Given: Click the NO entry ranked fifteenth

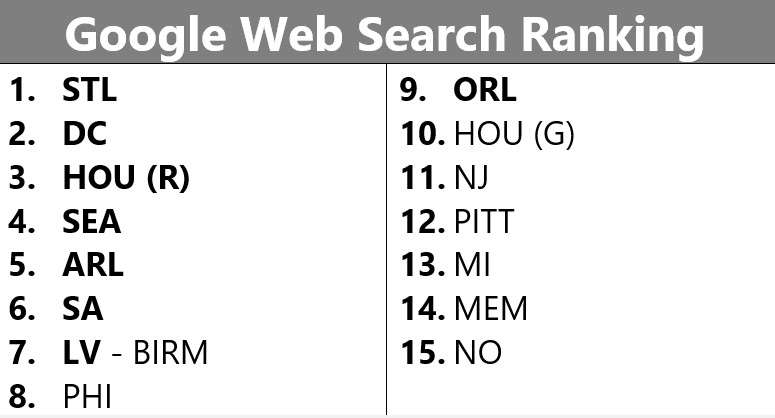Looking at the screenshot, I should pos(478,352).
